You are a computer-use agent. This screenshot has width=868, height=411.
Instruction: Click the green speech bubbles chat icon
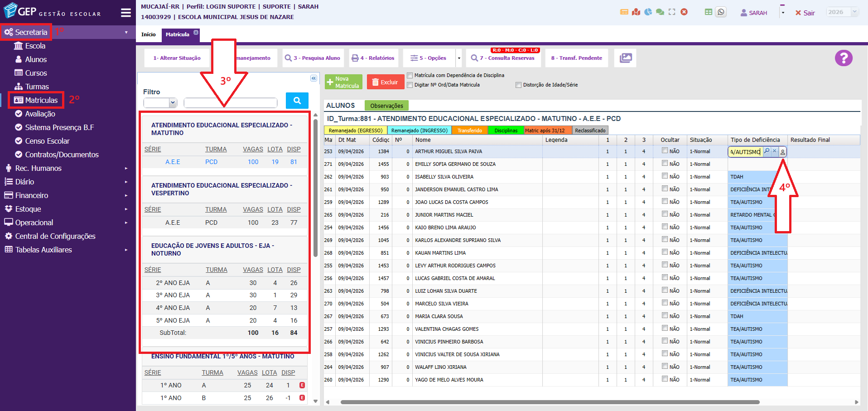(x=660, y=12)
